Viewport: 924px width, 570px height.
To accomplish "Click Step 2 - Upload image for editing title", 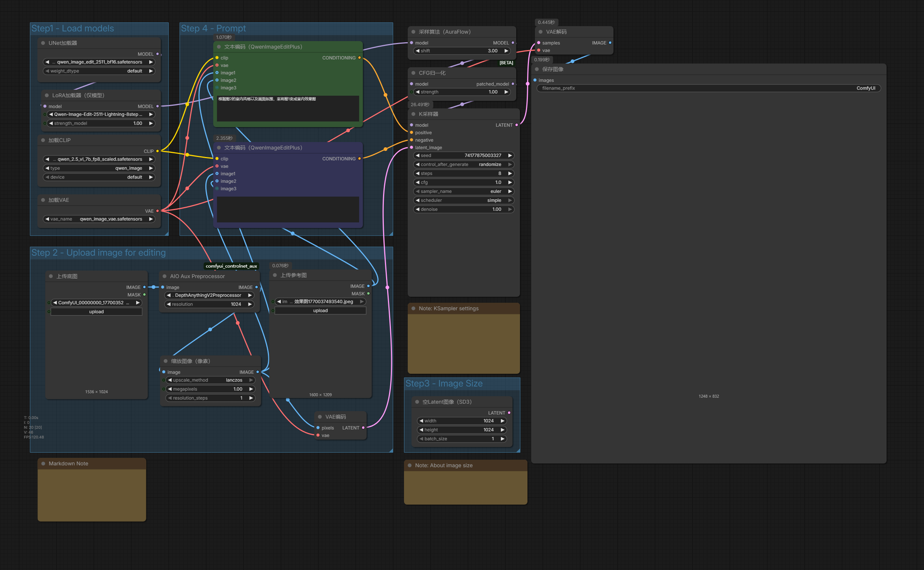I will [98, 253].
